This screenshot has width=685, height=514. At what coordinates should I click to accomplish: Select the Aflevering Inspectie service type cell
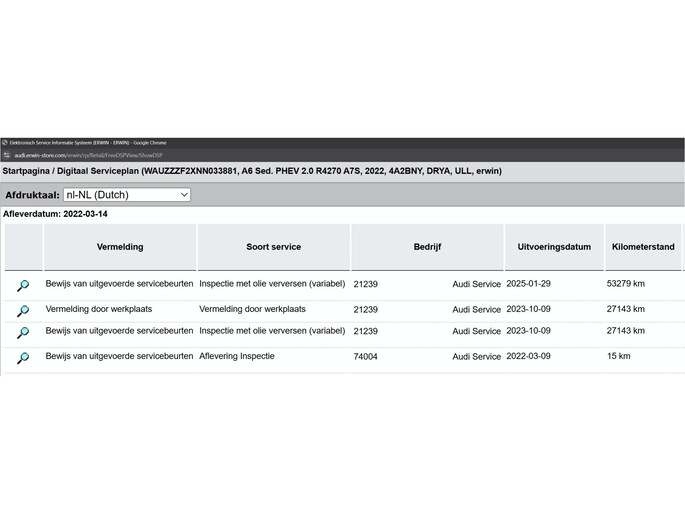coord(237,356)
